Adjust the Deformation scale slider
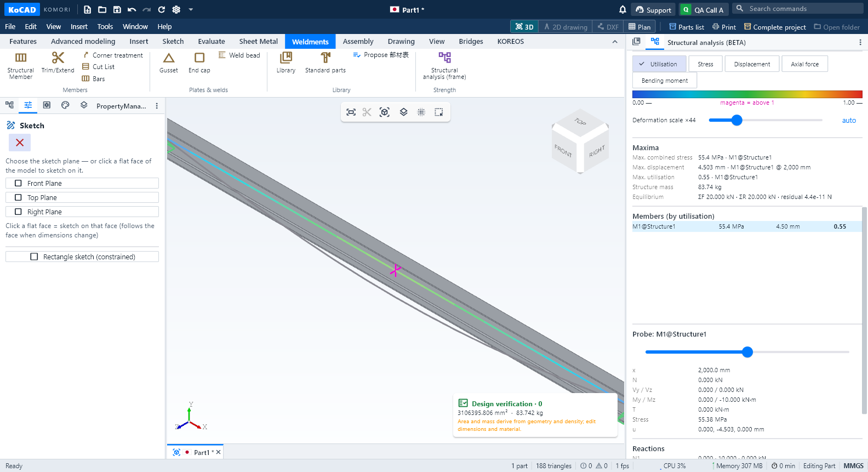The height and width of the screenshot is (472, 868). [x=766, y=120]
